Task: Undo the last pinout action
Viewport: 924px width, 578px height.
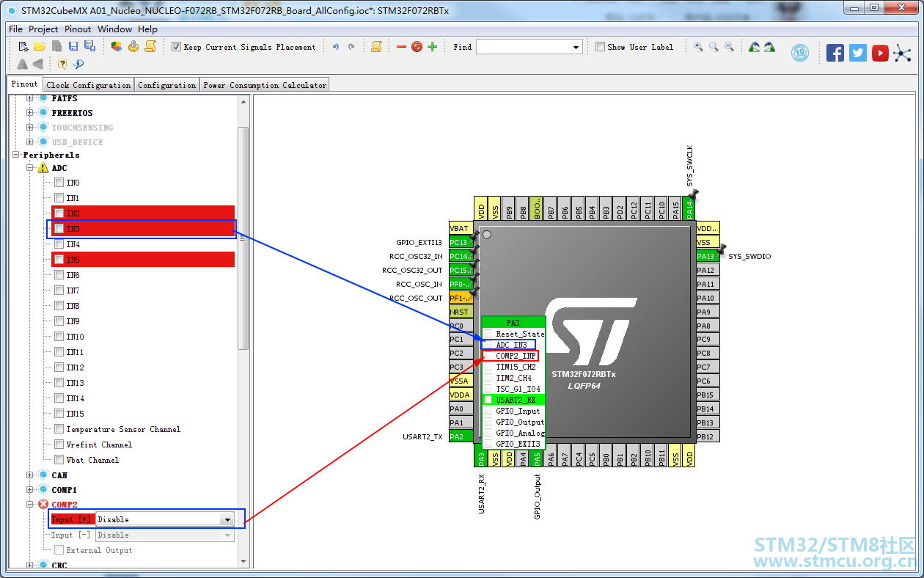Action: pyautogui.click(x=336, y=47)
